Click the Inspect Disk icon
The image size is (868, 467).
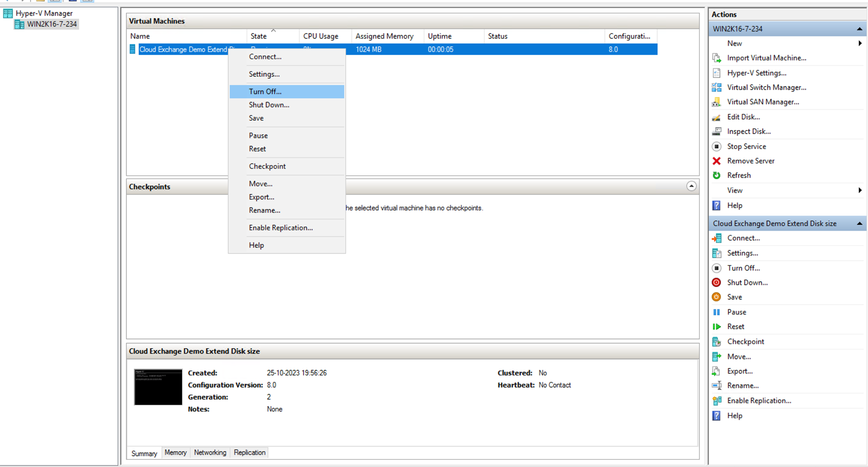[717, 131]
